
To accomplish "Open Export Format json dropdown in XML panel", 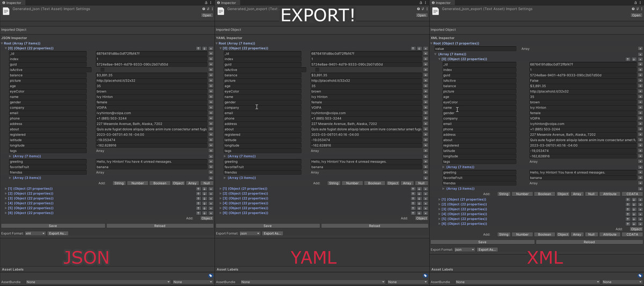I will tap(465, 249).
